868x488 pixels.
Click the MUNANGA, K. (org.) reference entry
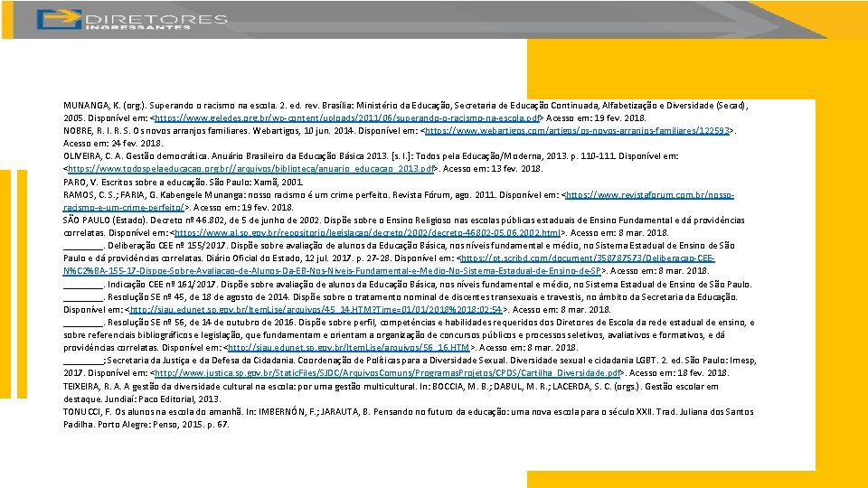[x=406, y=111]
